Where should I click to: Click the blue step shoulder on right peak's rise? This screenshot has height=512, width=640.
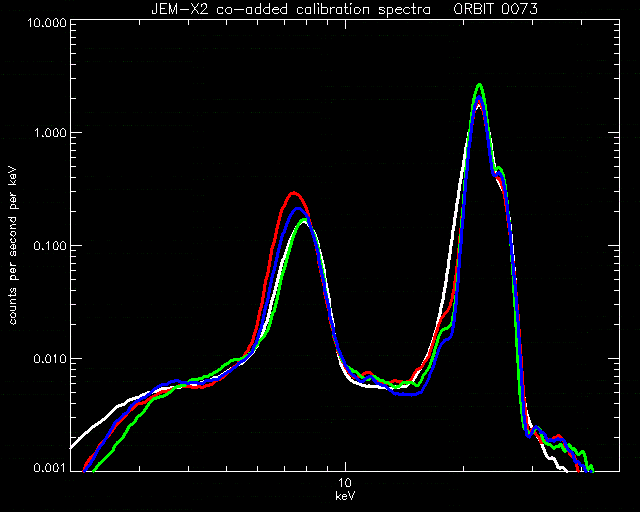pyautogui.click(x=448, y=338)
